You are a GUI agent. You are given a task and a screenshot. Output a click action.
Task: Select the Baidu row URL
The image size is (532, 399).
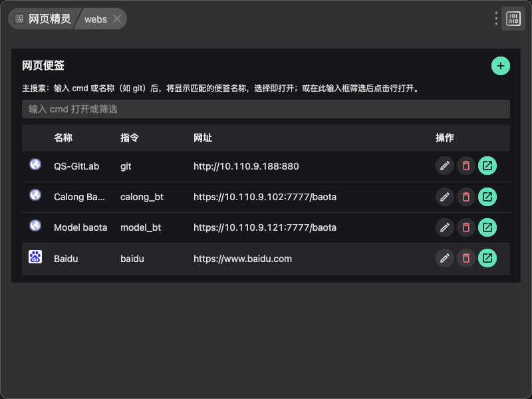tap(243, 259)
